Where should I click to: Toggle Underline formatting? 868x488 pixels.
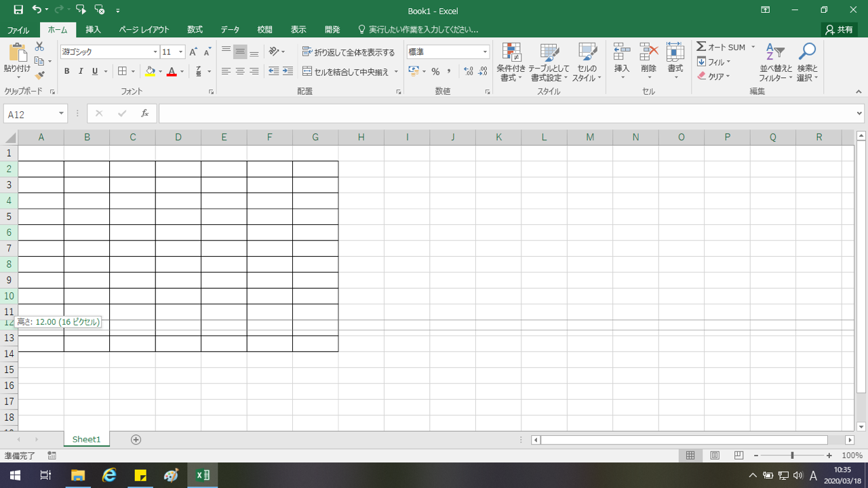95,71
